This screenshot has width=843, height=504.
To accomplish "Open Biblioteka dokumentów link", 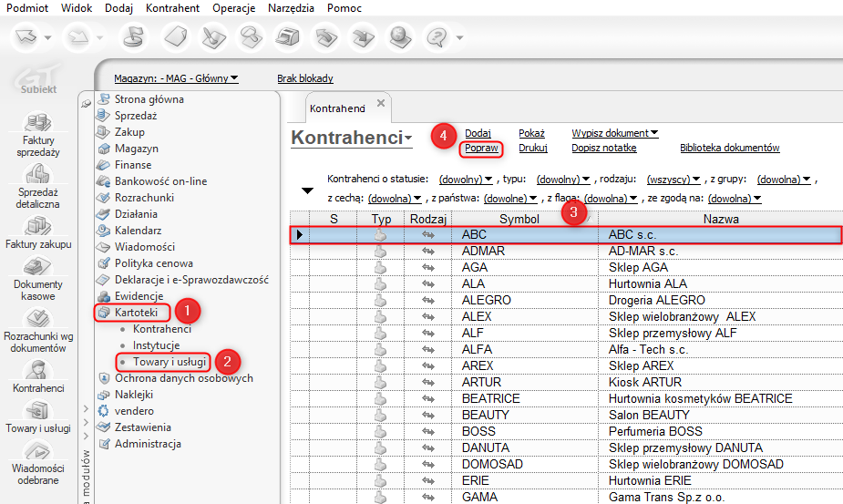I will pos(730,148).
